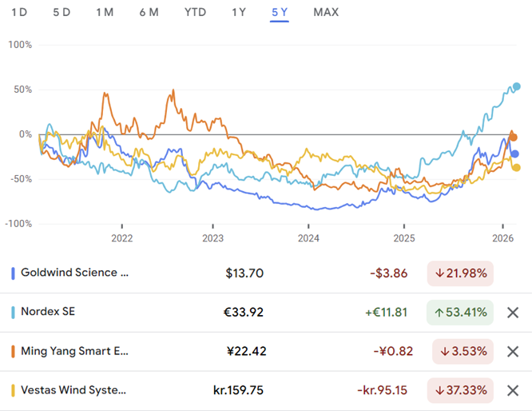Choose the YTD range tab
This screenshot has height=411, width=532.
(x=195, y=12)
